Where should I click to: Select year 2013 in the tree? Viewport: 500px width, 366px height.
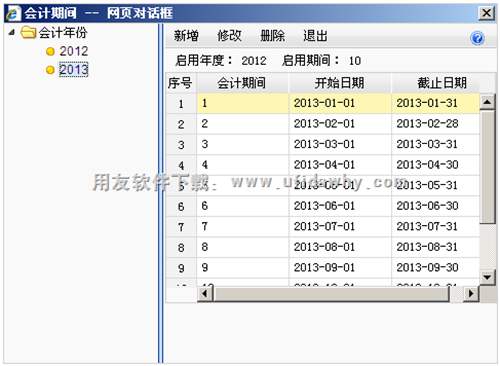point(74,70)
